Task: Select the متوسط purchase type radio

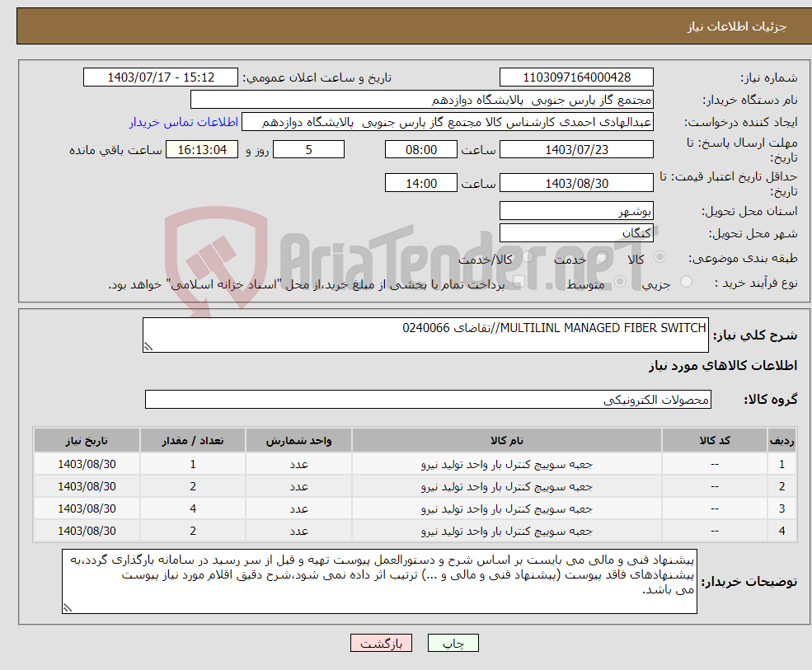Action: coord(620,282)
